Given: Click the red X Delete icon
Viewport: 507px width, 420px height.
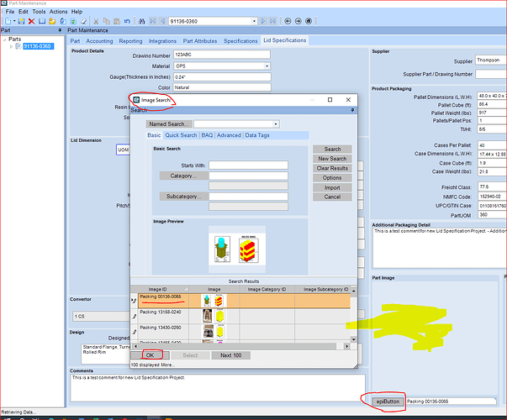Looking at the screenshot, I should [31, 21].
